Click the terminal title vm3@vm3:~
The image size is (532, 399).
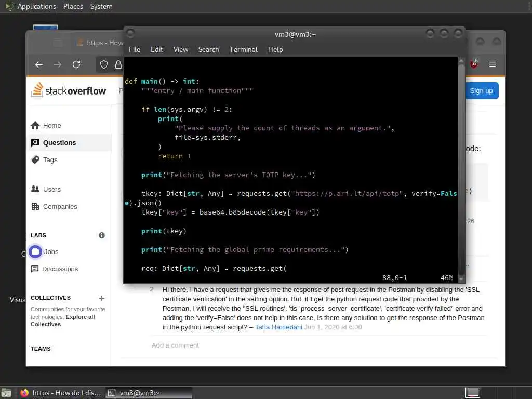point(295,34)
